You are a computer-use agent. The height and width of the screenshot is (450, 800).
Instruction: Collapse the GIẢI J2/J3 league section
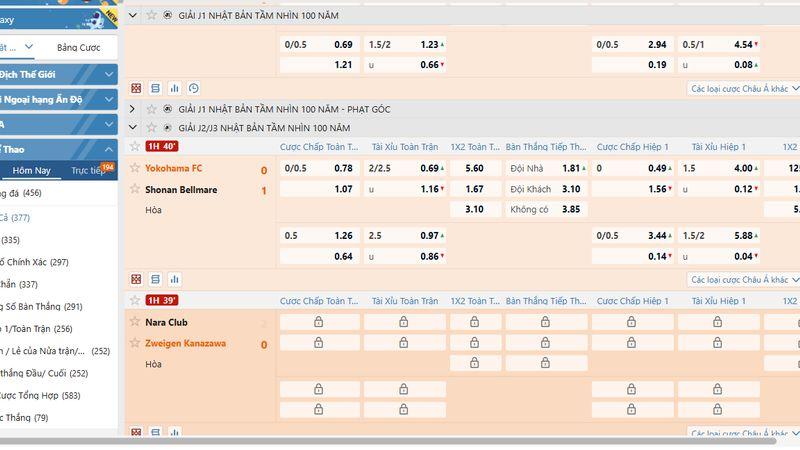click(x=134, y=128)
